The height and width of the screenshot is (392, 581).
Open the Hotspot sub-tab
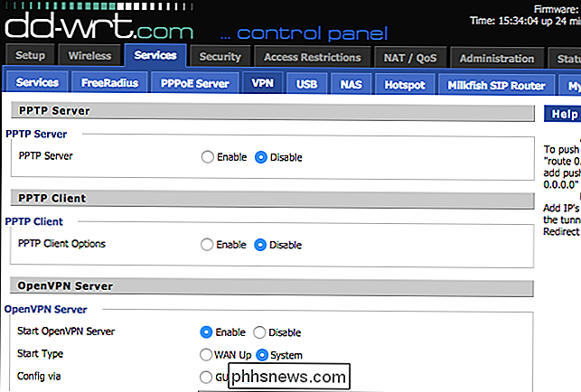pyautogui.click(x=405, y=85)
